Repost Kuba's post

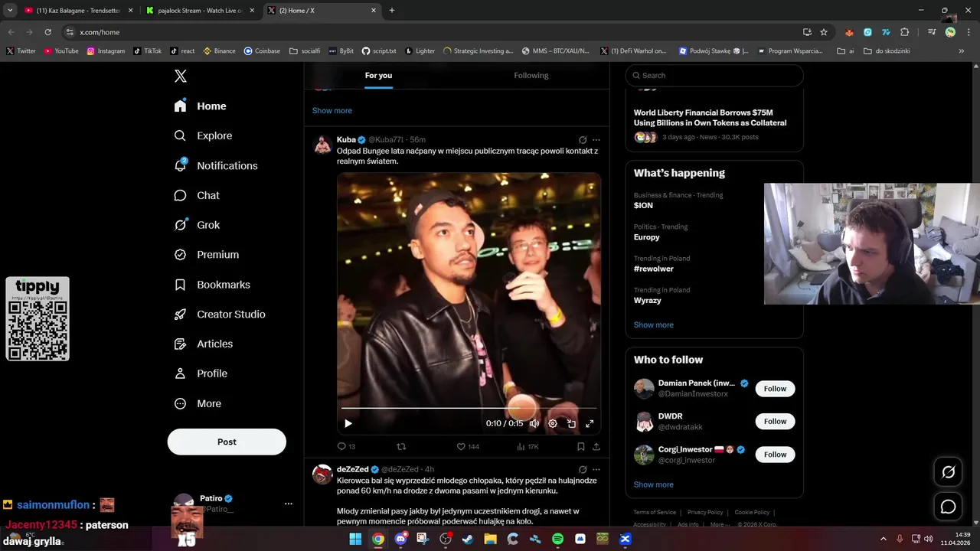click(x=401, y=446)
